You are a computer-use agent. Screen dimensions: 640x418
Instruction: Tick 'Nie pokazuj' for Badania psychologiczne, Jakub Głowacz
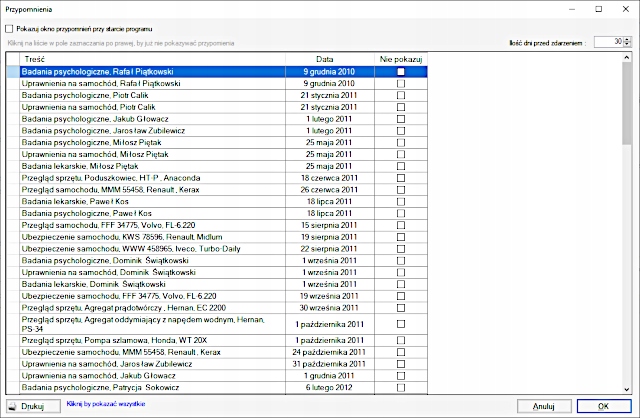pyautogui.click(x=401, y=119)
